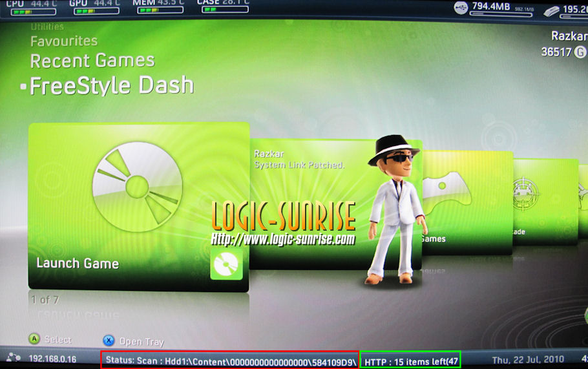The image size is (588, 369).
Task: Click the 1 of 7 item counter
Action: [x=45, y=300]
